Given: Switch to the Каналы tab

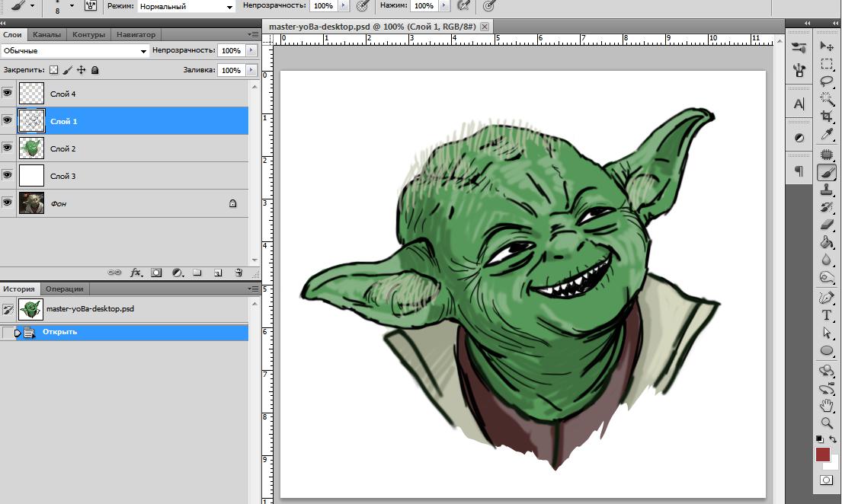Looking at the screenshot, I should [x=46, y=35].
